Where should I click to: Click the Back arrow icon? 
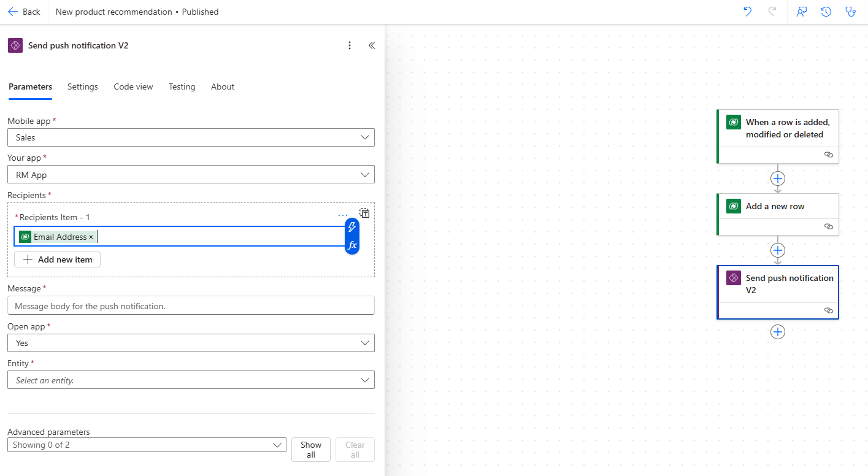pyautogui.click(x=13, y=11)
